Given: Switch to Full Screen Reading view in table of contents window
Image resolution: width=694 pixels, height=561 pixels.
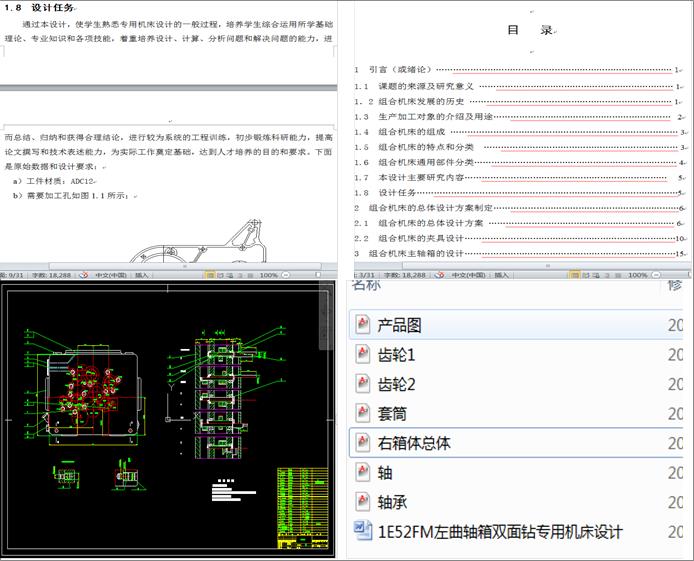Looking at the screenshot, I should pos(585,275).
